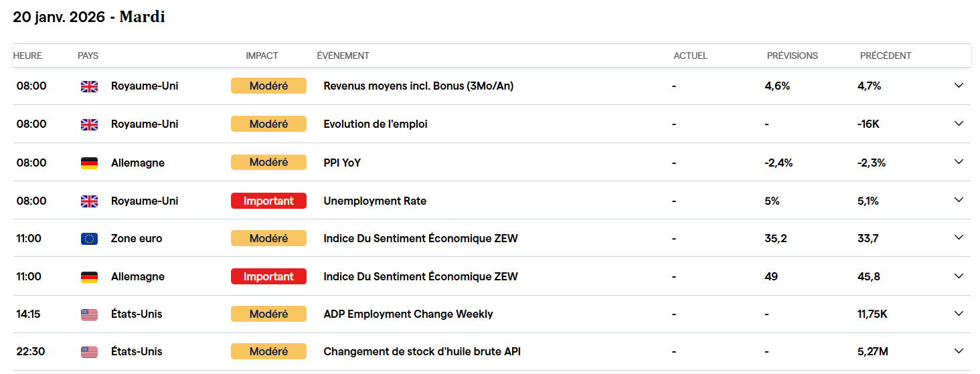Click the ÉVÉNEMENT column header
The image size is (980, 374).
[343, 56]
